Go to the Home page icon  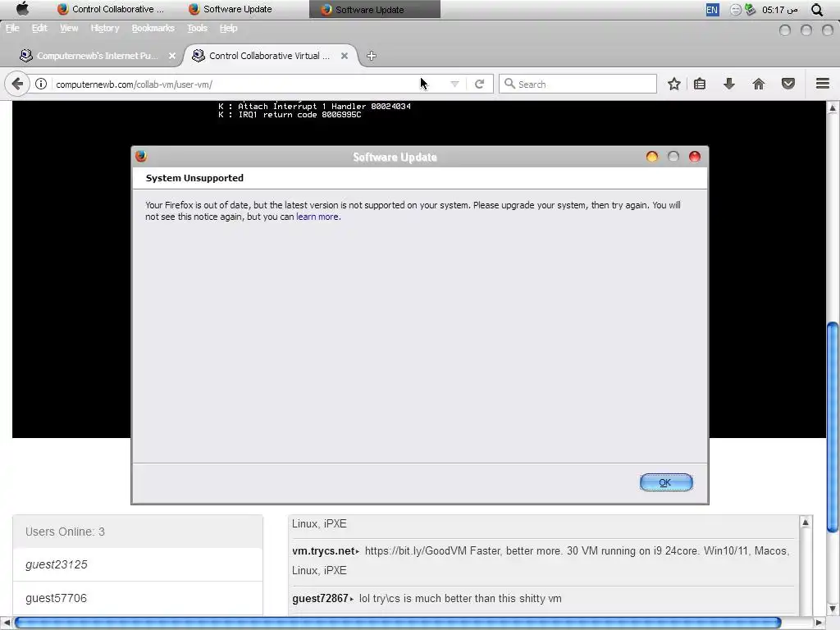759,84
